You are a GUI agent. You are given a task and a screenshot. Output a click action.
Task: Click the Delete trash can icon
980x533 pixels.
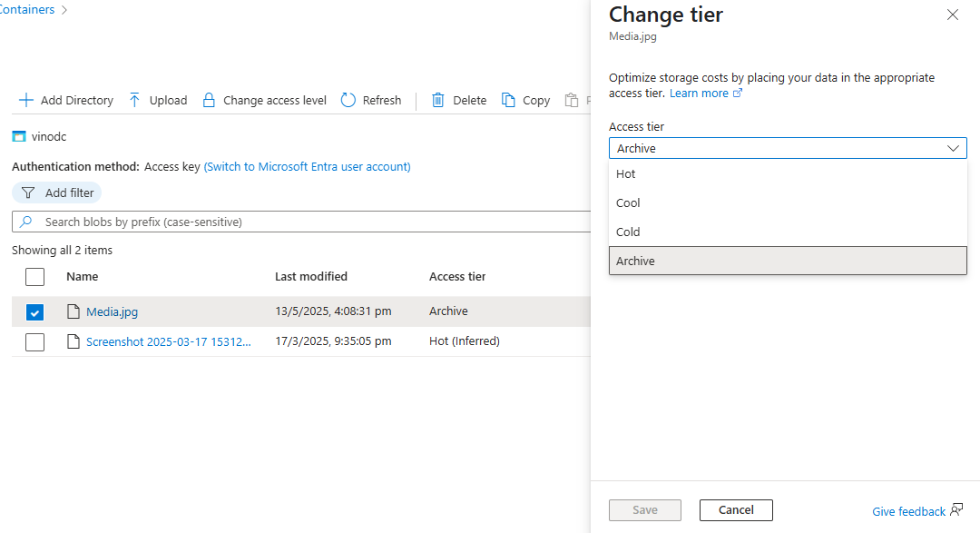[x=438, y=100]
